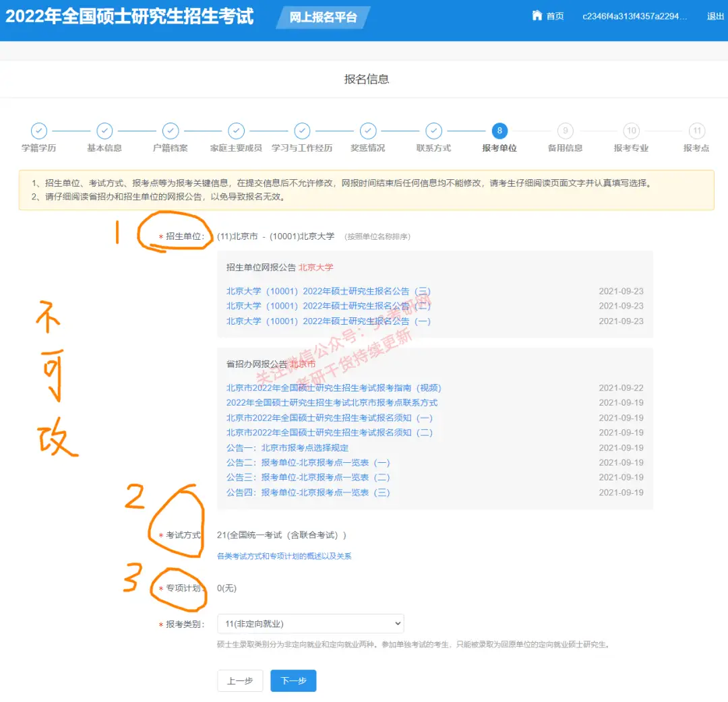Click 上一步 button
Screen dimensions: 728x702
[240, 680]
